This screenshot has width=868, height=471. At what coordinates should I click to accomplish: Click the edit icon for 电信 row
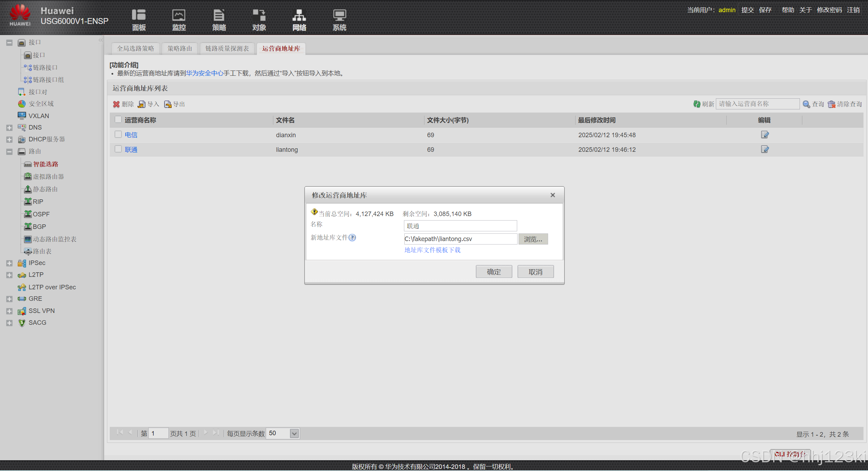click(x=764, y=135)
